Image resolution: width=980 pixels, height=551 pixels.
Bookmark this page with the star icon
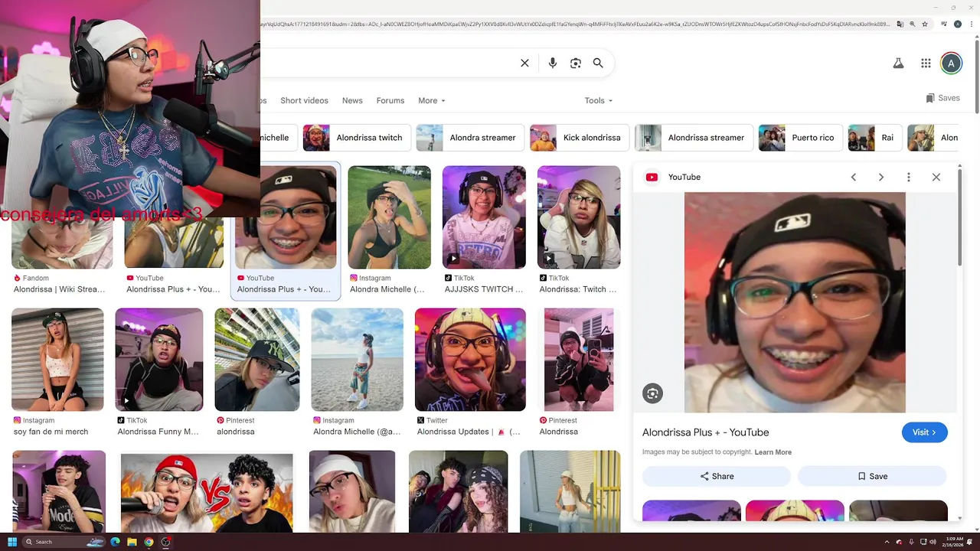tap(925, 24)
